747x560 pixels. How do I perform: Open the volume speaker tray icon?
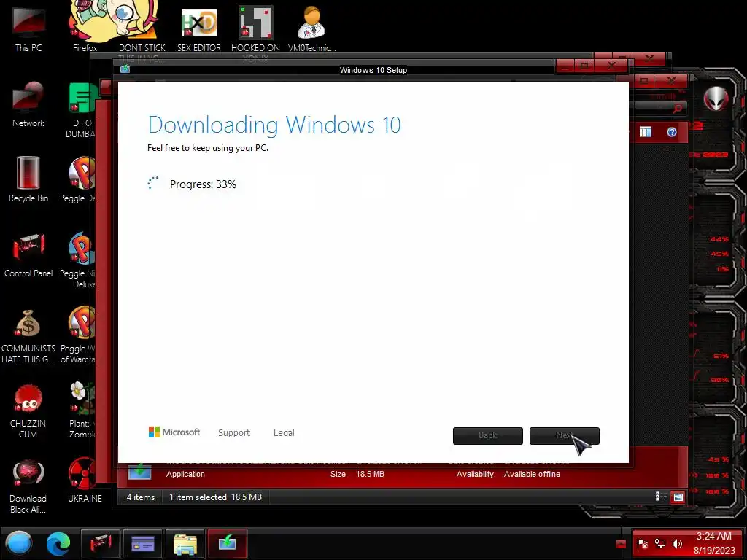click(677, 544)
